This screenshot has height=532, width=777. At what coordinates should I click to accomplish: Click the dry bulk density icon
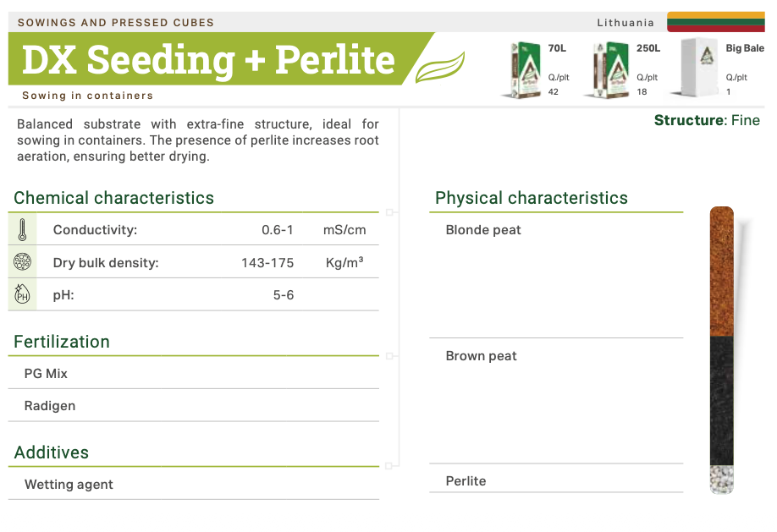coord(23,262)
